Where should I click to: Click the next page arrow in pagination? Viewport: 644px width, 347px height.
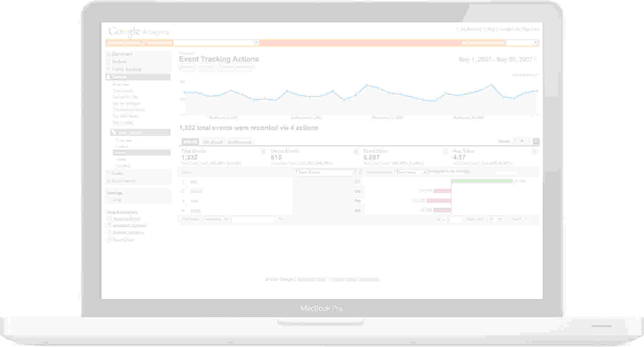point(533,219)
